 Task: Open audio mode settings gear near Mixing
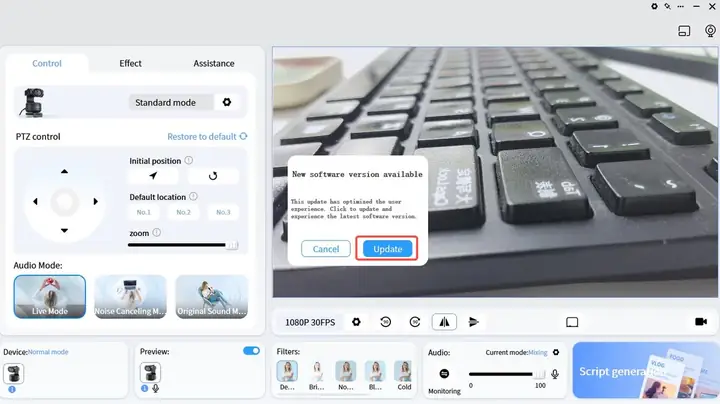(556, 352)
